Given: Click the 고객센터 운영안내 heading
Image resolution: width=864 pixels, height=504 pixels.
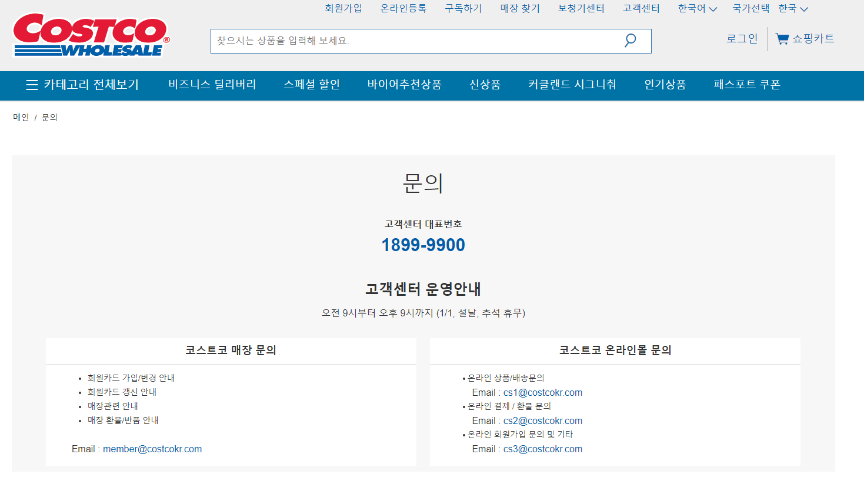Looking at the screenshot, I should coord(423,289).
